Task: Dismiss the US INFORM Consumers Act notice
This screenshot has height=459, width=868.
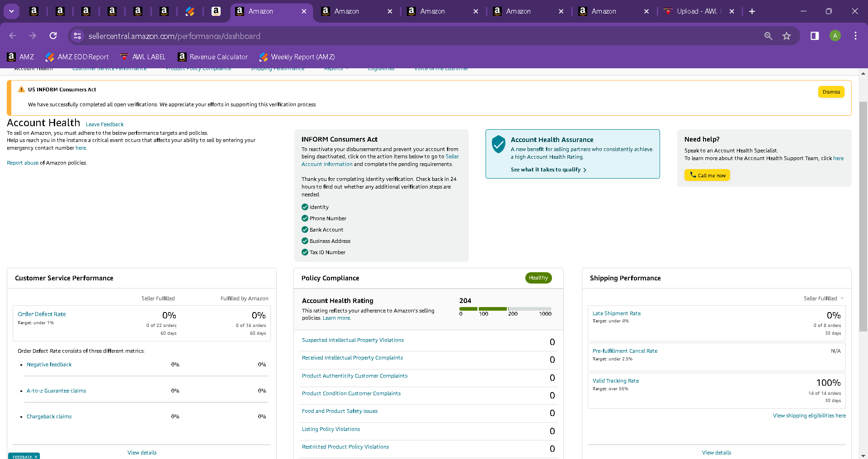Action: (831, 92)
